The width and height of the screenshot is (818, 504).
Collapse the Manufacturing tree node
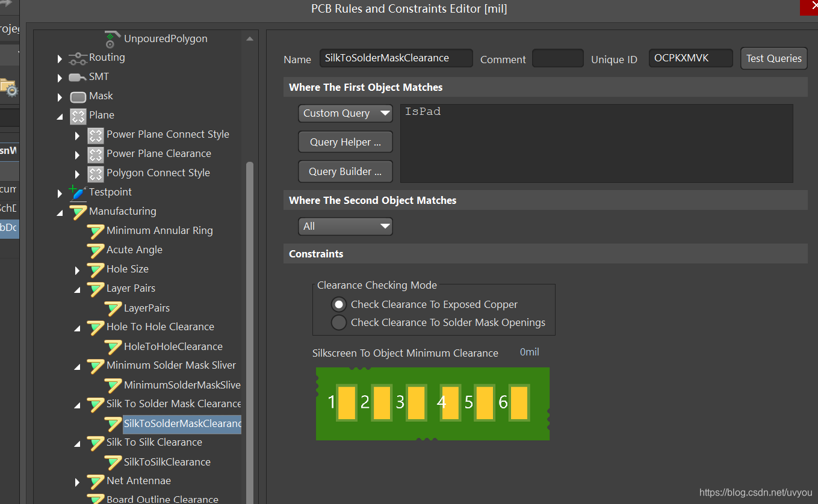tap(60, 212)
